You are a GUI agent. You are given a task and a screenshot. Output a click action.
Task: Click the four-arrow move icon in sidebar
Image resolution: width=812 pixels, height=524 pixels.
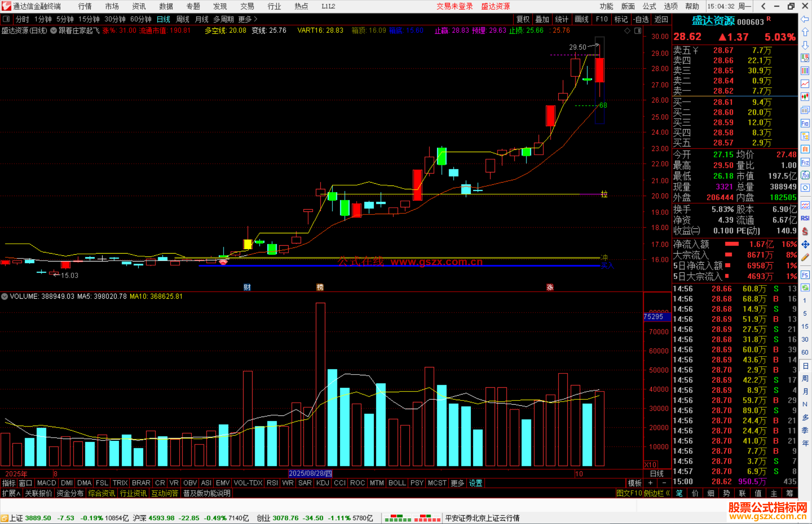click(x=805, y=245)
